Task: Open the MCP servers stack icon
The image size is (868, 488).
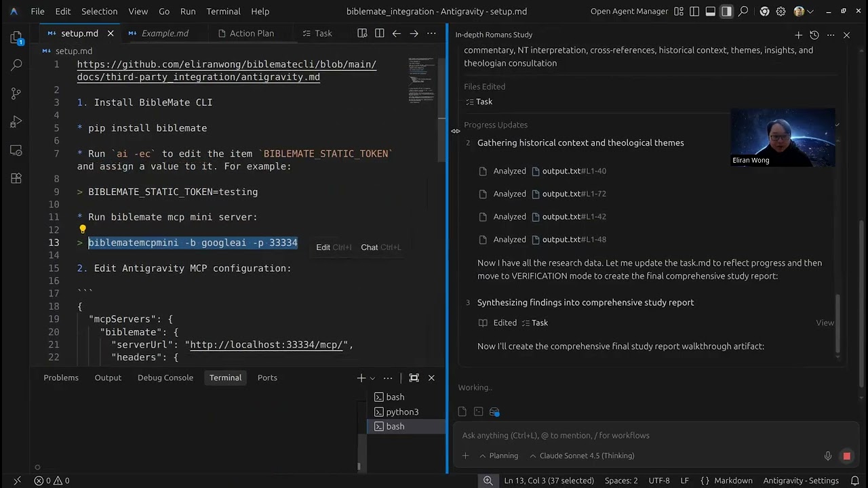Action: pos(494,411)
